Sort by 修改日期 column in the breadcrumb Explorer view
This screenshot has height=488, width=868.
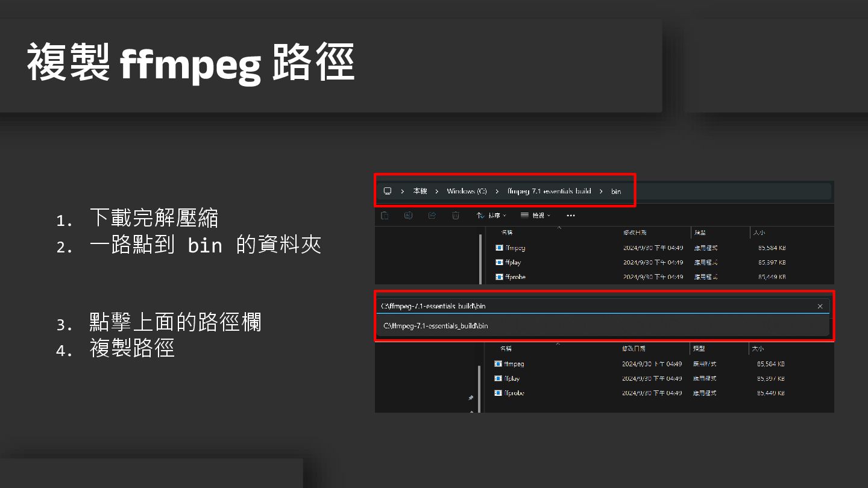tap(634, 233)
